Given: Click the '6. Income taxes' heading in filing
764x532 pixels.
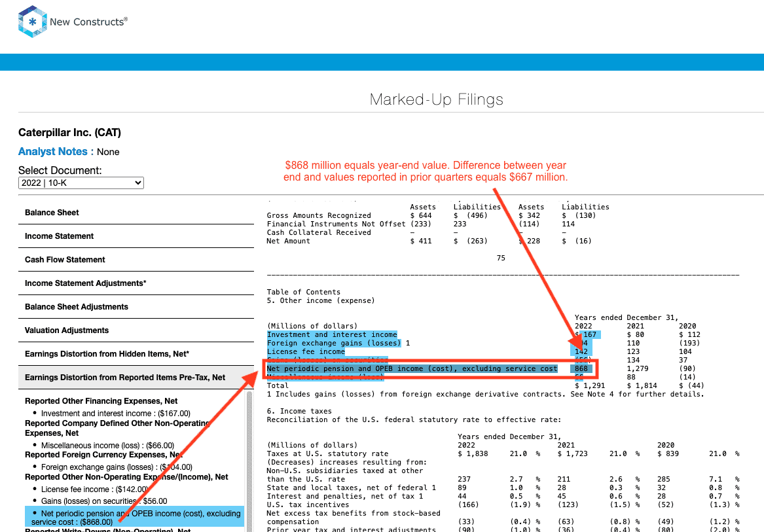Looking at the screenshot, I should point(299,411).
